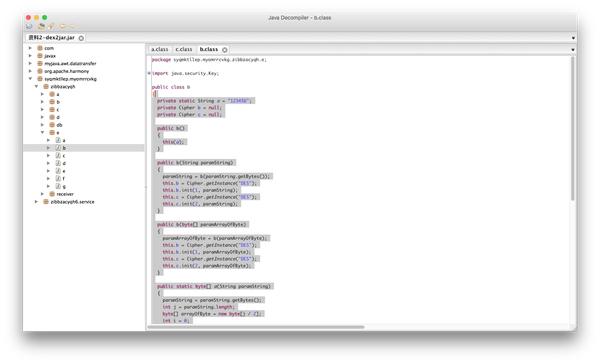Expand the db package node

coord(42,125)
